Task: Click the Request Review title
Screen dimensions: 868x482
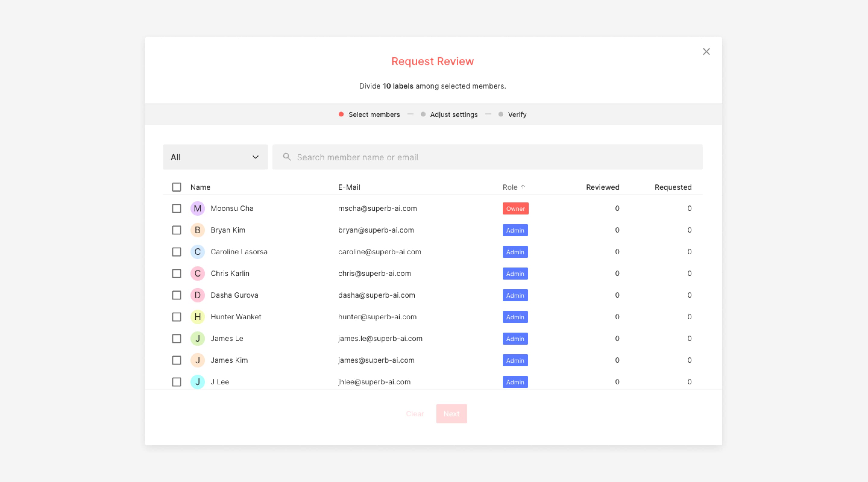Action: coord(432,61)
